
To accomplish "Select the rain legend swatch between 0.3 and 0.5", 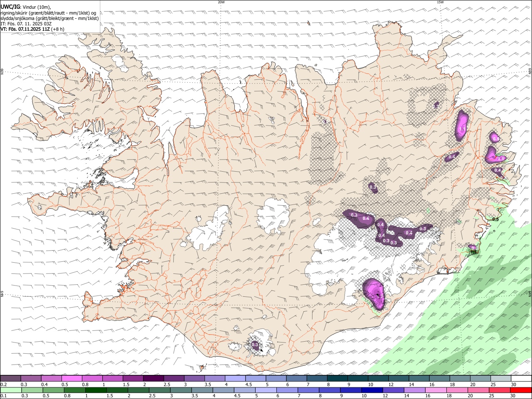I will pos(32,390).
